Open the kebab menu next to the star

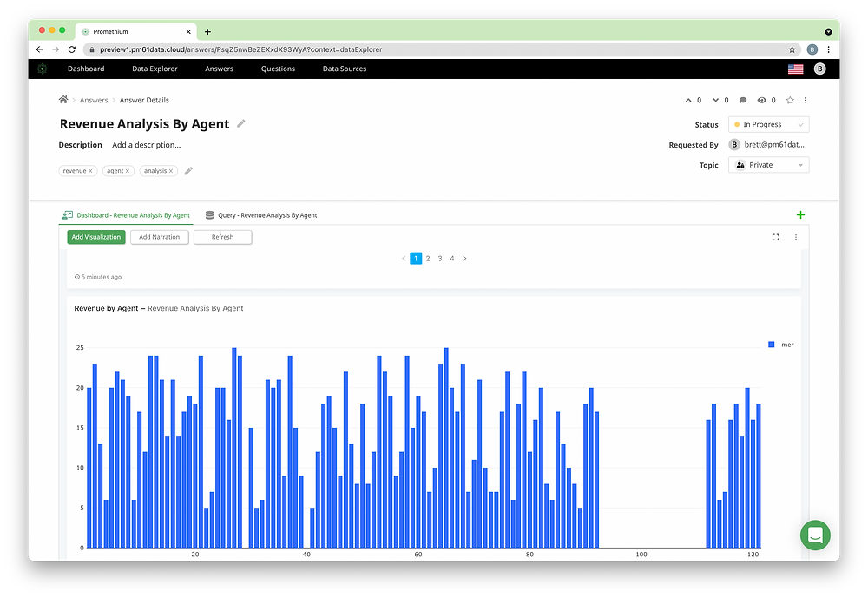click(806, 100)
